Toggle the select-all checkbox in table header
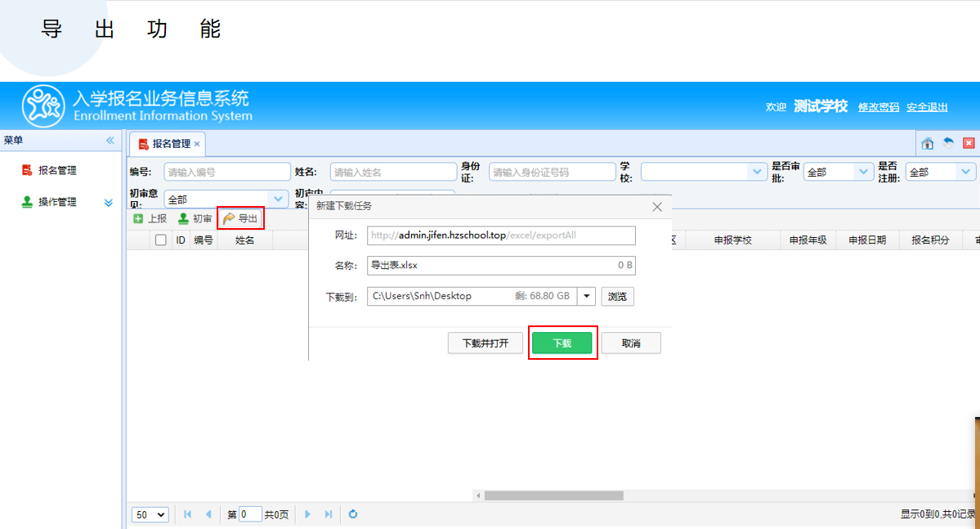Viewport: 980px width, 529px height. (x=161, y=240)
